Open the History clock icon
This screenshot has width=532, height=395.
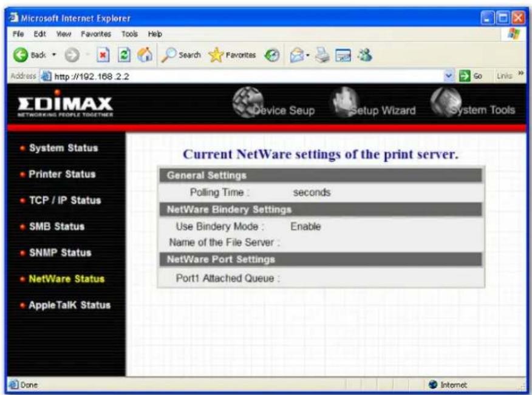click(x=271, y=55)
